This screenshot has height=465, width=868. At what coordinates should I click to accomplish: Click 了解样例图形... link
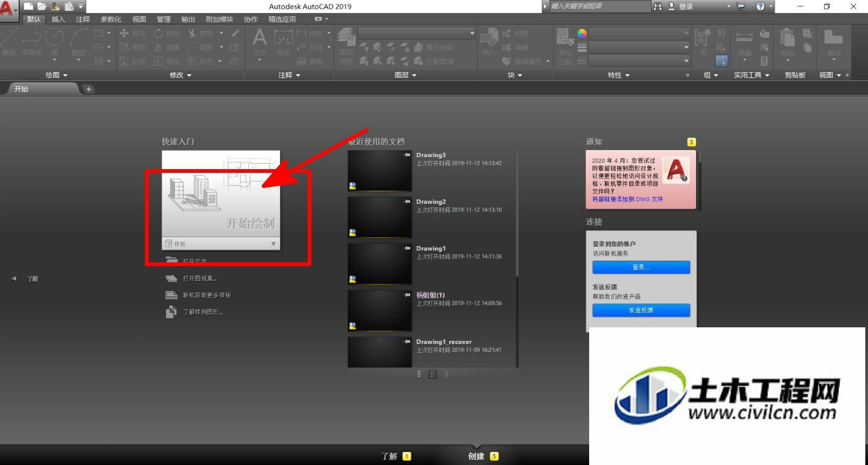coord(203,312)
